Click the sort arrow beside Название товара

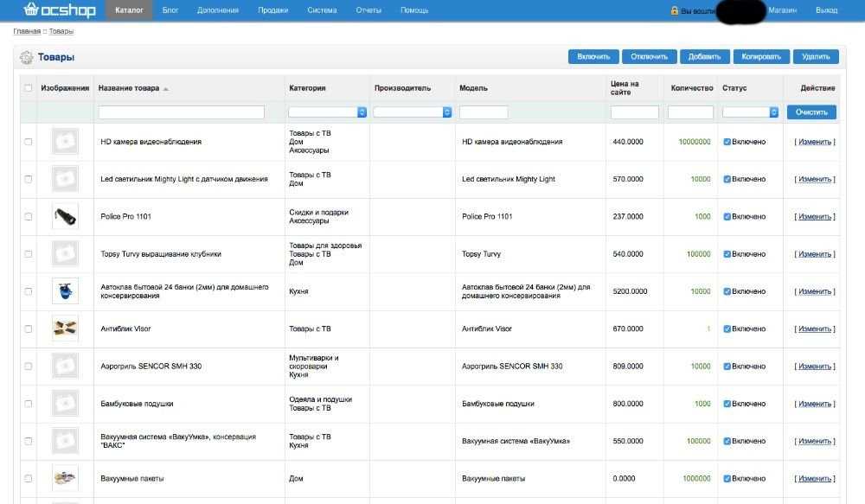click(x=166, y=89)
